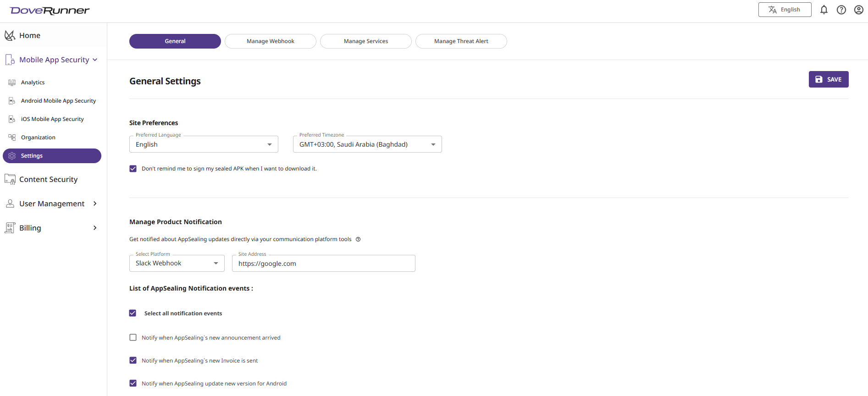Uncheck the sealed APK sign reminder checkbox
Screen dimensions: 868x396
point(133,169)
